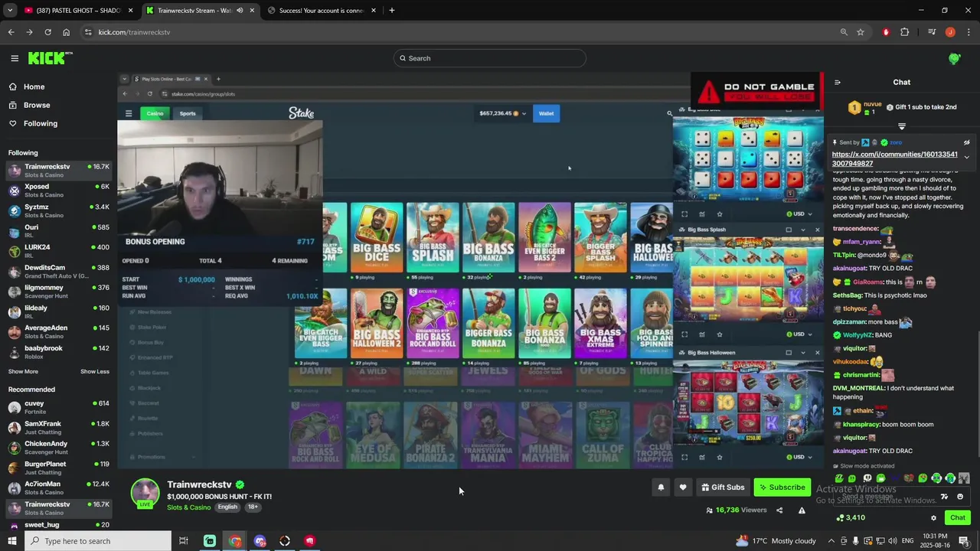The height and width of the screenshot is (551, 980).
Task: Open chat settings gear icon
Action: [933, 518]
